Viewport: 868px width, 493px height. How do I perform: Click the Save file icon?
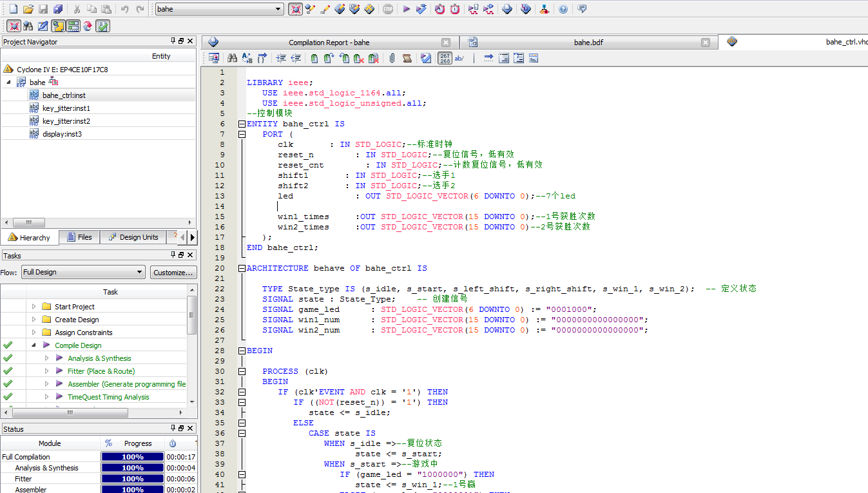(43, 9)
